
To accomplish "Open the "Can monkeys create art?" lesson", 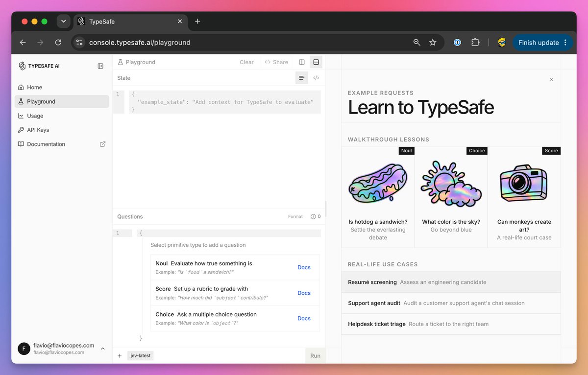I will [x=524, y=197].
